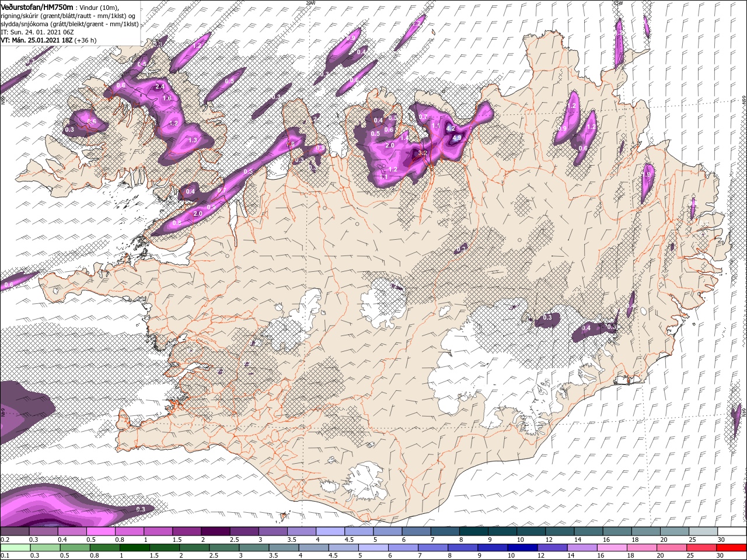Pick lower-row dark blue swatch 10–12
The image size is (747, 560).
522,548
